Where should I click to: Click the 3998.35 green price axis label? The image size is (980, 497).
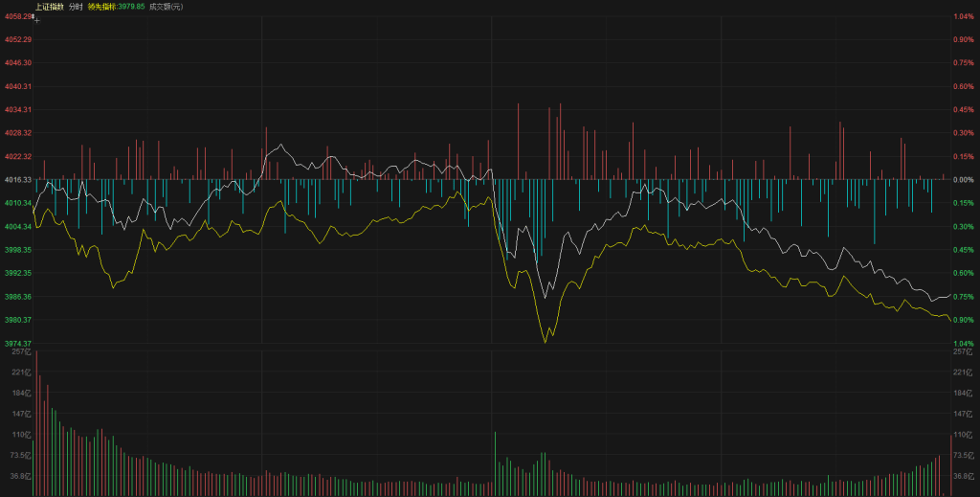[x=18, y=249]
